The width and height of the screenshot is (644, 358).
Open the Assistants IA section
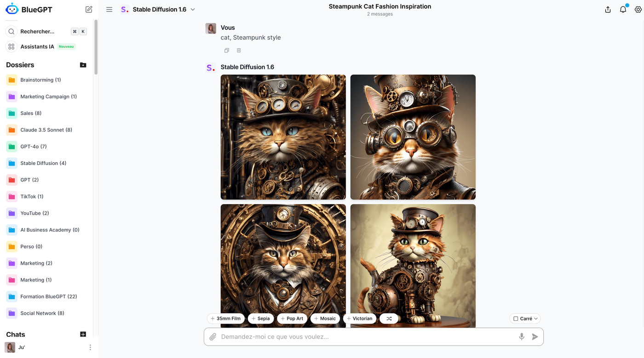tap(37, 46)
